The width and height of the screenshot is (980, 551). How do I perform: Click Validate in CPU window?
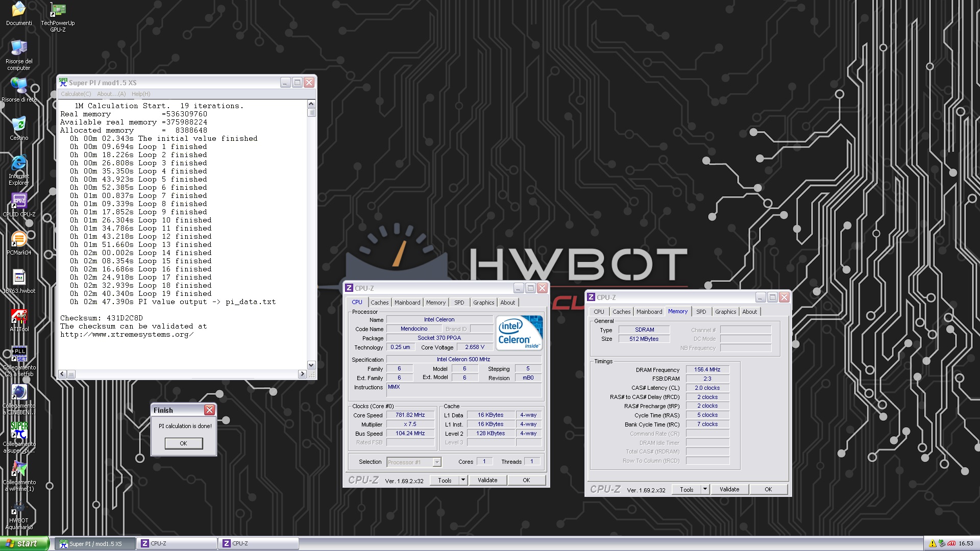(487, 480)
